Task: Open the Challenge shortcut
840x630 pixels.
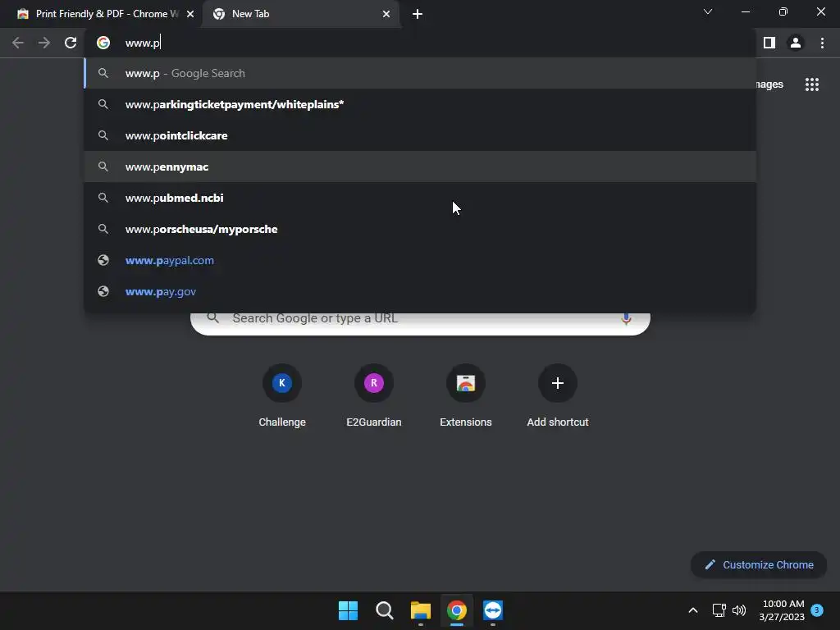Action: tap(282, 395)
